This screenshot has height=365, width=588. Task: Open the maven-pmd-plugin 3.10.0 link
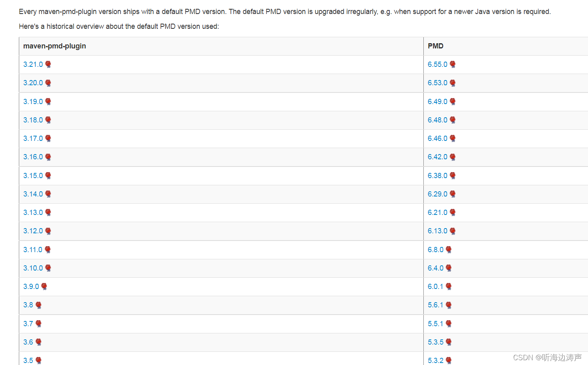[x=33, y=268]
